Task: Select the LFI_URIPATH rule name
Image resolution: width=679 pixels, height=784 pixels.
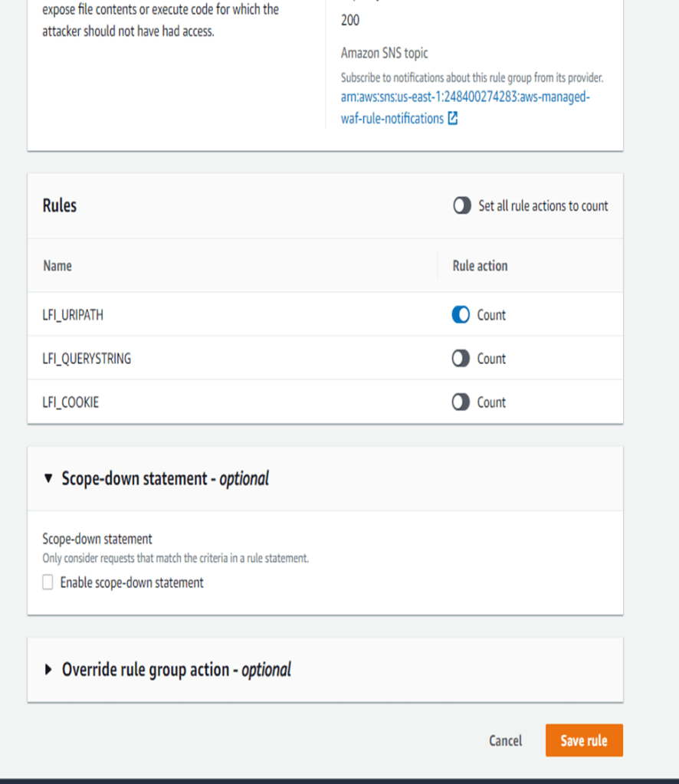Action: [73, 315]
